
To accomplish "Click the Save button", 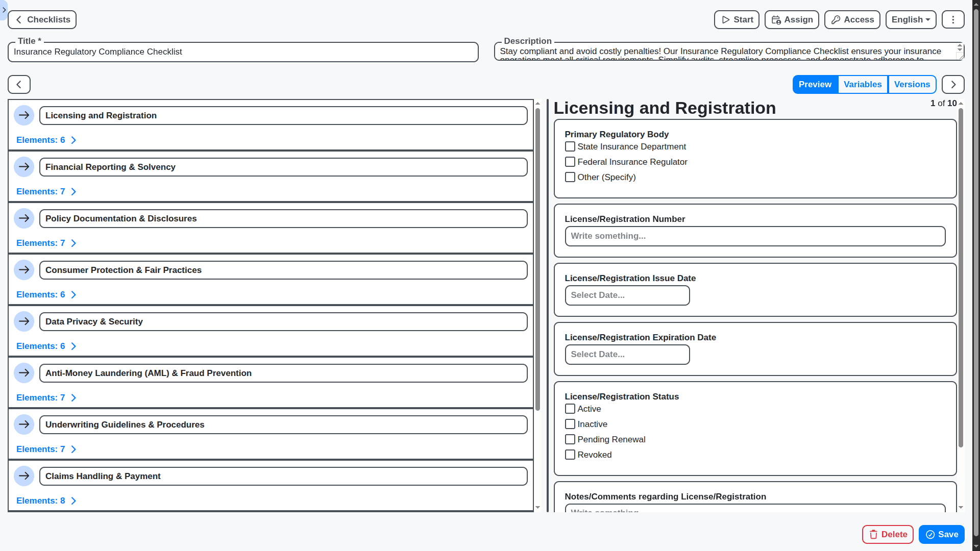I will click(x=941, y=534).
